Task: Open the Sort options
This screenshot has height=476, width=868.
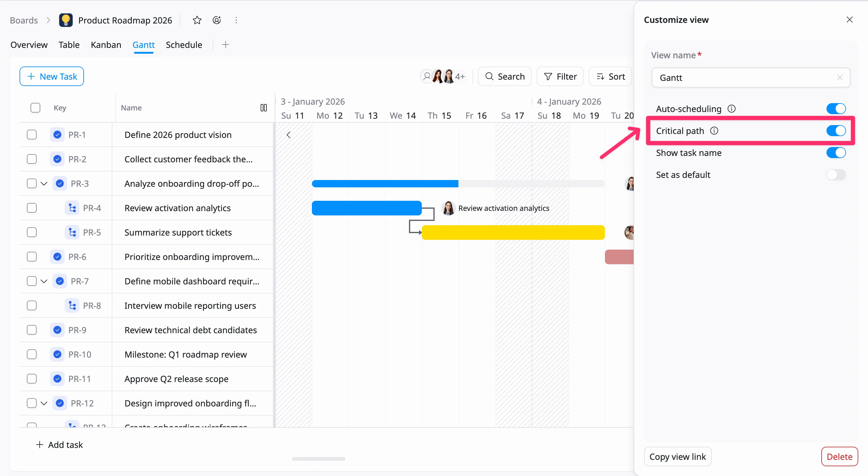Action: (x=610, y=77)
